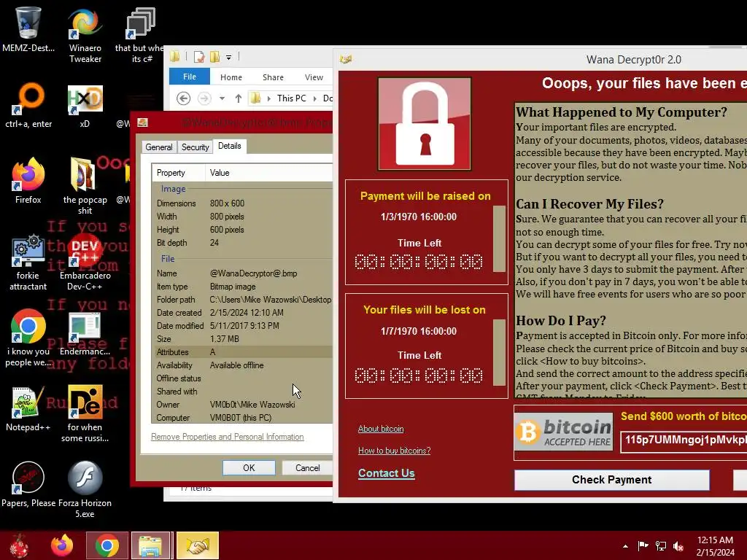
Task: Open the About bitcoin link
Action: click(381, 429)
